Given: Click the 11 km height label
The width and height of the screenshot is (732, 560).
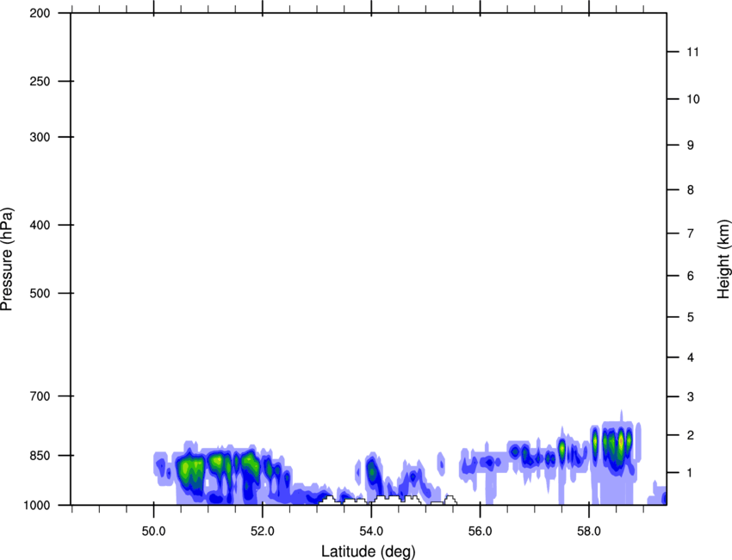Looking at the screenshot, I should point(693,52).
